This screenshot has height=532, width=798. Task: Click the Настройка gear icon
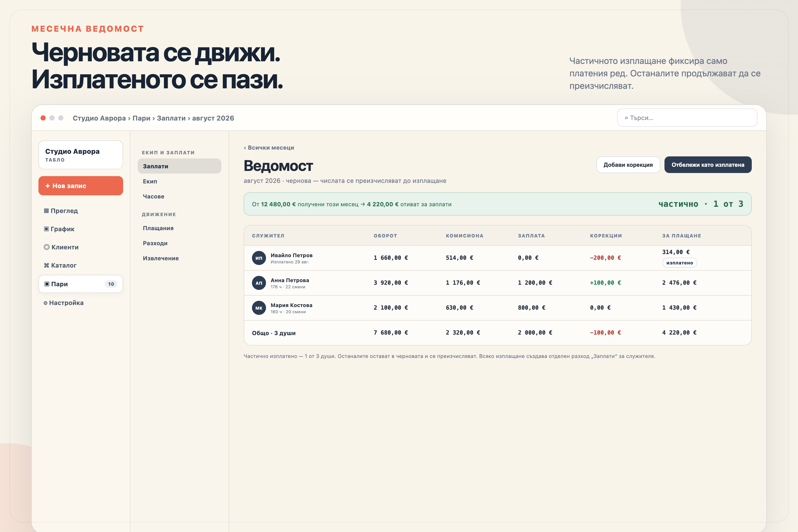45,303
